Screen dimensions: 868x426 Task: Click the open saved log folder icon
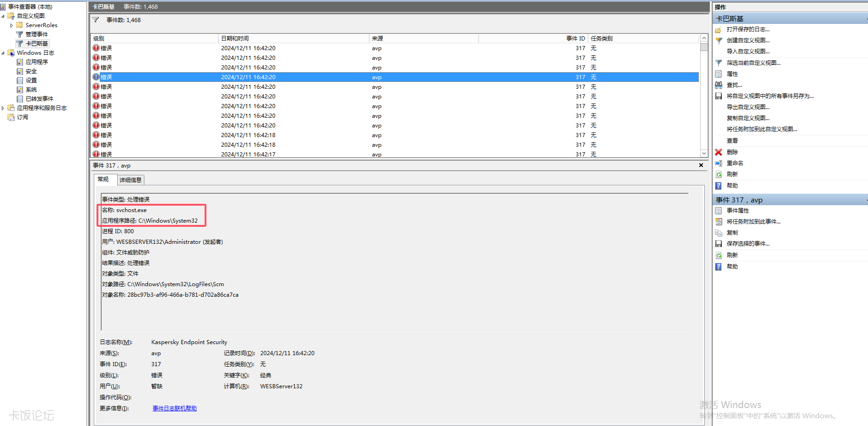[719, 29]
